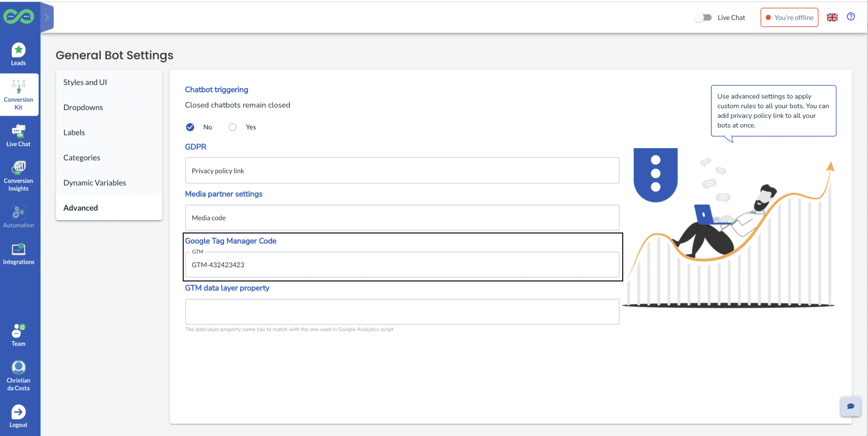Open the help question mark icon
868x436 pixels.
[x=851, y=17]
